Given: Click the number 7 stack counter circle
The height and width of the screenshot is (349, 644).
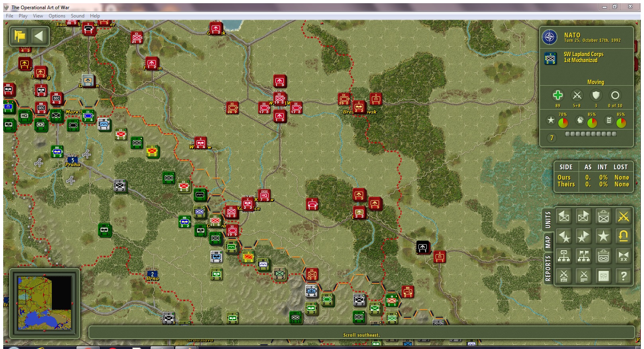Looking at the screenshot, I should coord(552,138).
